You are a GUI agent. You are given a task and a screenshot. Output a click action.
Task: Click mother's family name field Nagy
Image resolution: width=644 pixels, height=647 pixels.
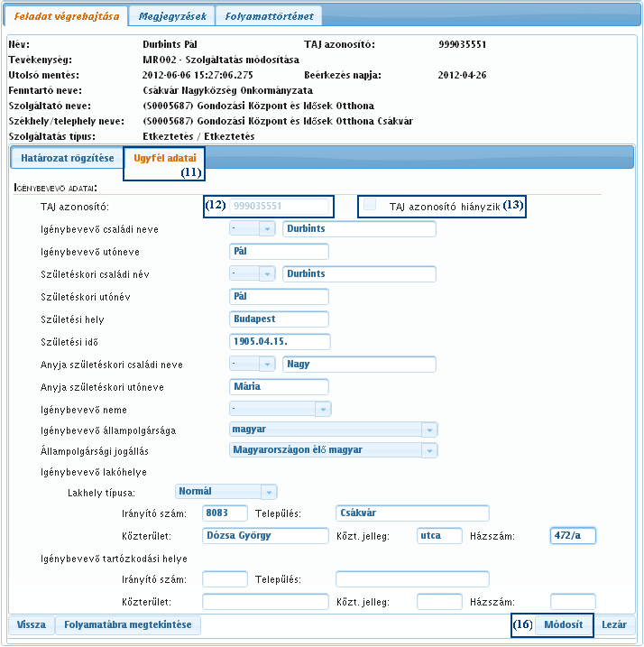pos(359,364)
